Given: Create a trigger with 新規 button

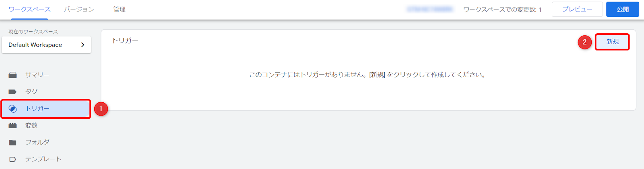Looking at the screenshot, I should [x=613, y=42].
